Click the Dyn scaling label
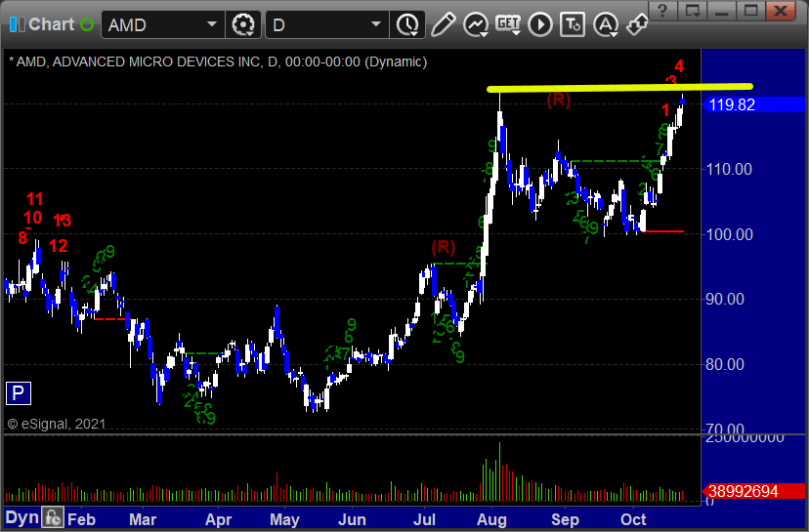The image size is (809, 532). pyautogui.click(x=22, y=517)
